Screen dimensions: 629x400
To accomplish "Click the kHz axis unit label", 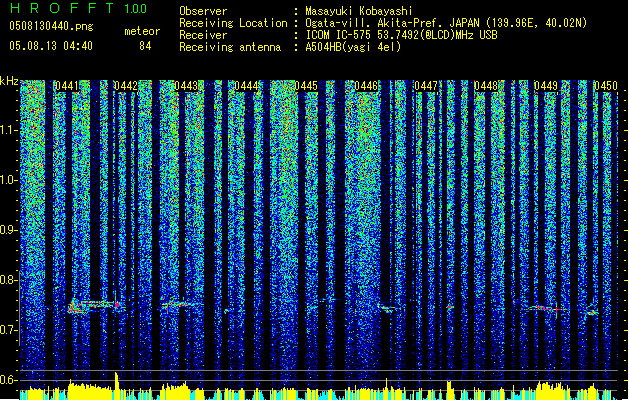I will tap(9, 81).
